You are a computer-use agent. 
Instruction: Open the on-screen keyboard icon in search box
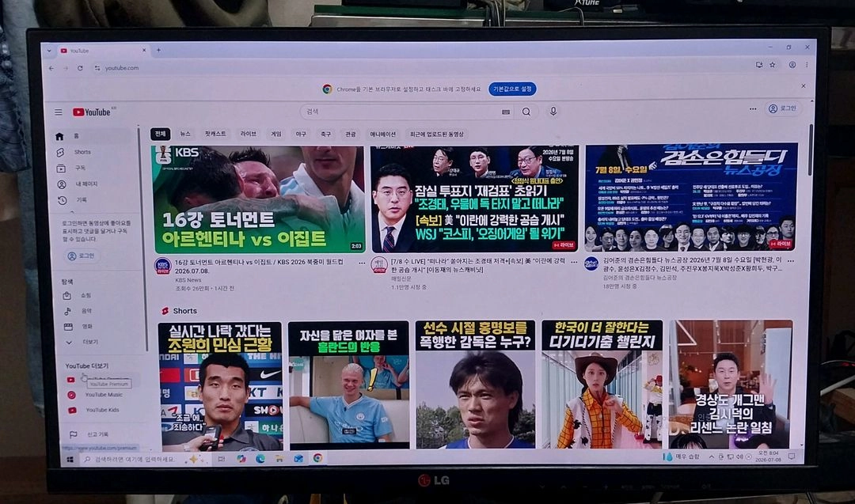click(506, 112)
